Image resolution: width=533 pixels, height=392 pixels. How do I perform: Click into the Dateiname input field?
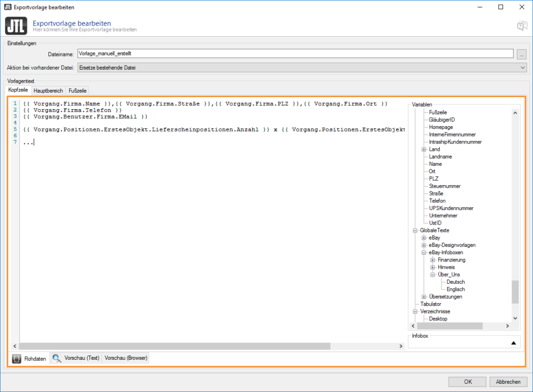[x=295, y=53]
